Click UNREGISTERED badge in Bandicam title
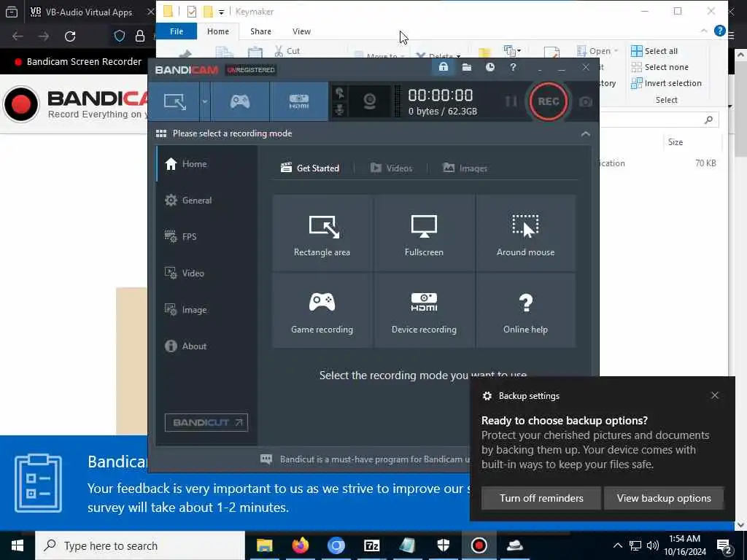This screenshot has width=747, height=560. (251, 70)
